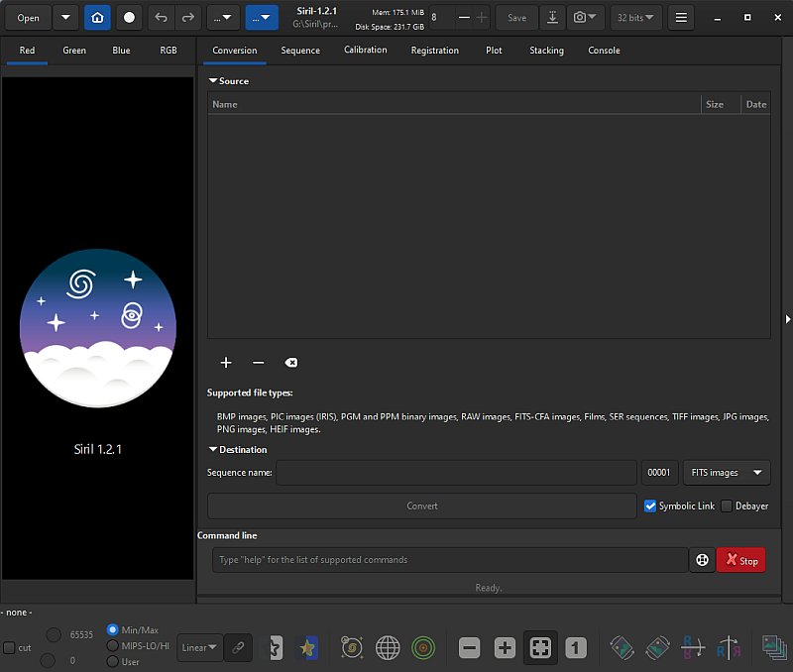The height and width of the screenshot is (672, 793).
Task: Open the 32 bits dropdown
Action: [635, 18]
